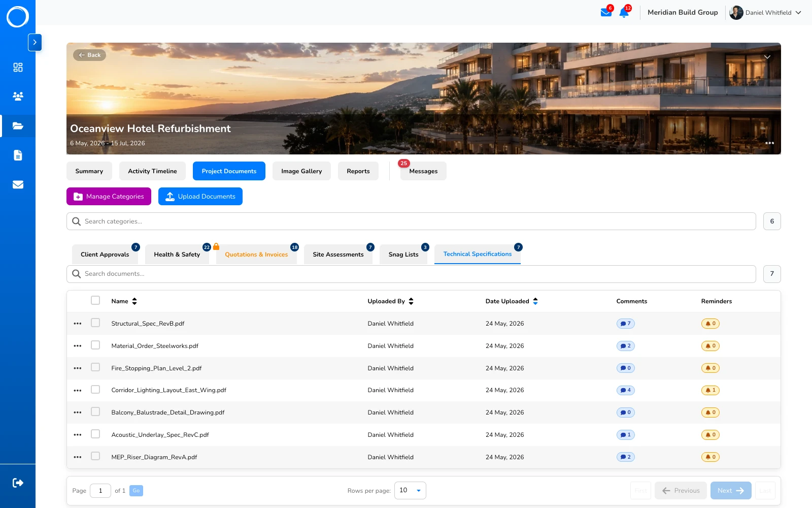
Task: Open the banner three-dots options menu
Action: [769, 143]
